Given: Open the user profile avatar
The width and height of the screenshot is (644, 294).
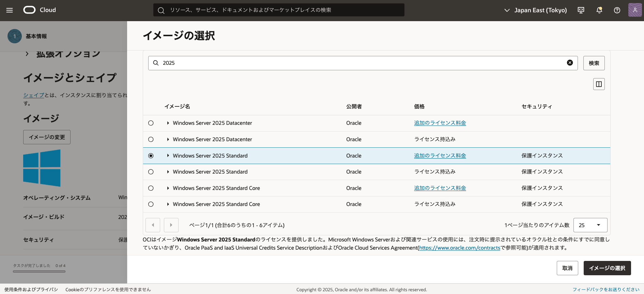Looking at the screenshot, I should tap(635, 10).
